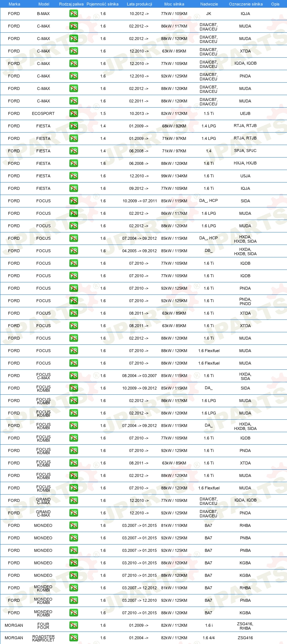Click the petrol fuel icon in the B-MAX row
Screen dimensions: 287x644
[x=73, y=14]
